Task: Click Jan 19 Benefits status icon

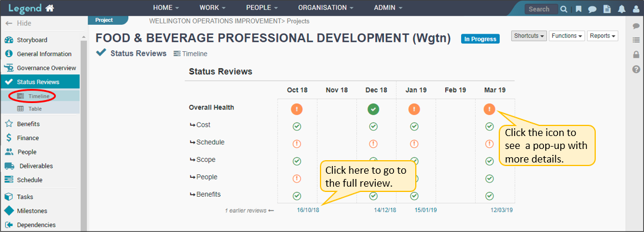Action: coord(415,196)
